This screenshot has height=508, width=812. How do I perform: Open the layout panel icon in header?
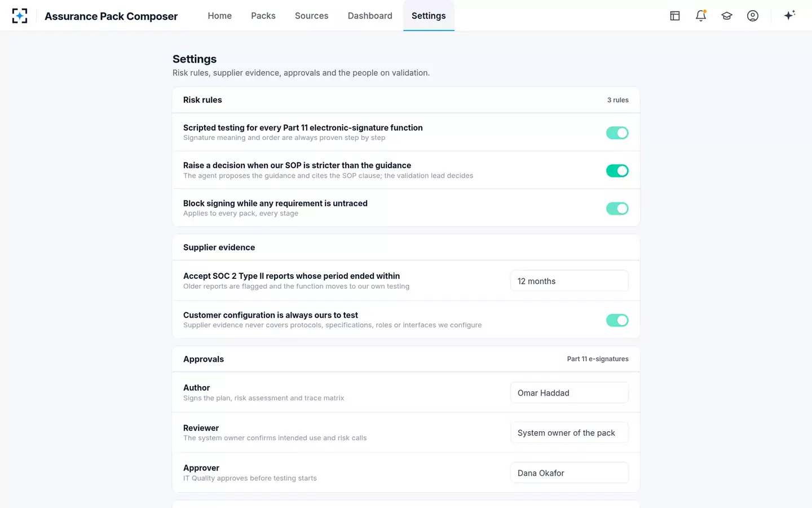click(675, 16)
